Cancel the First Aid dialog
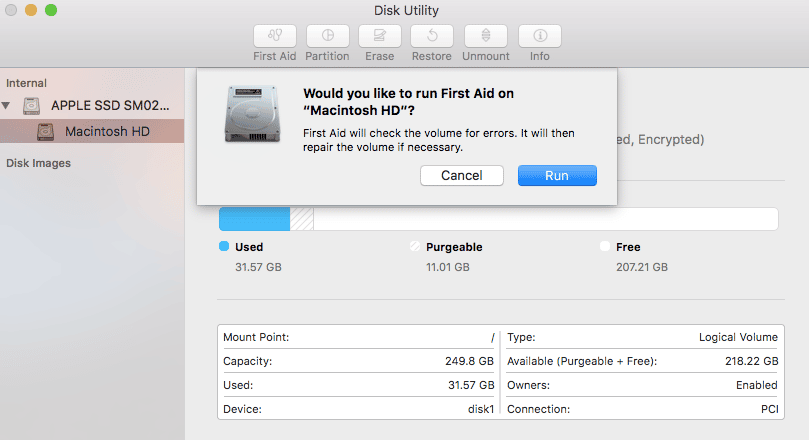This screenshot has height=440, width=809. (x=462, y=175)
